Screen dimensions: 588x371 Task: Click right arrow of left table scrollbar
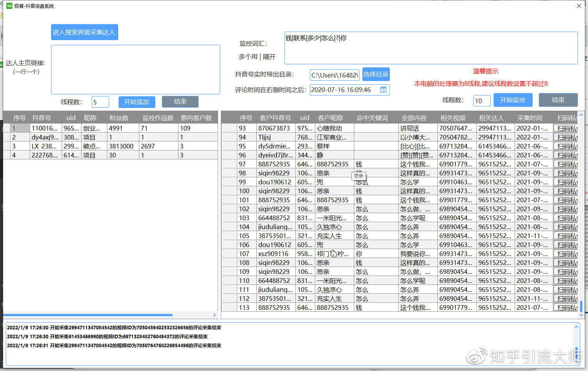pyautogui.click(x=215, y=315)
